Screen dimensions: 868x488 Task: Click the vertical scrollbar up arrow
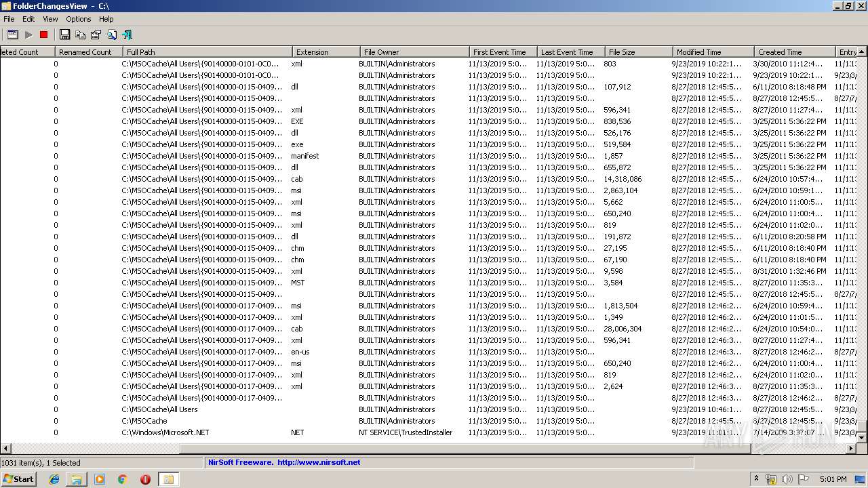[862, 52]
